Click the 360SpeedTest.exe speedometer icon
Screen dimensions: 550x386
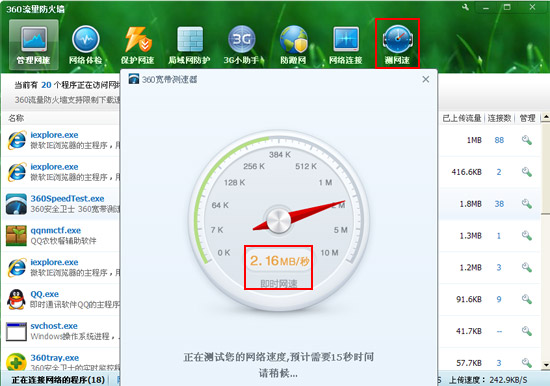click(x=16, y=204)
